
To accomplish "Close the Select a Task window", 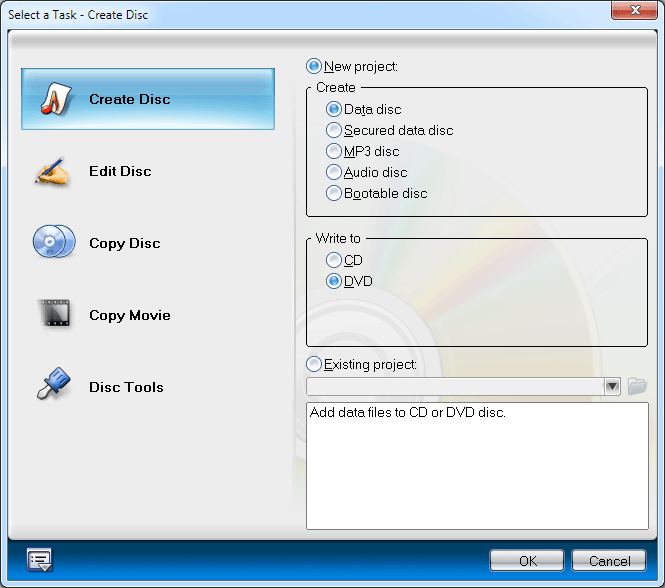I will point(634,10).
